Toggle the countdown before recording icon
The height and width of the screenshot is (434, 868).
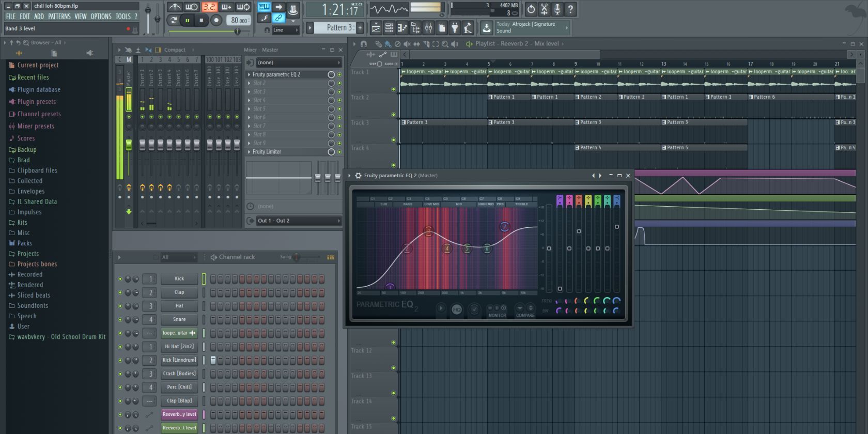(209, 7)
